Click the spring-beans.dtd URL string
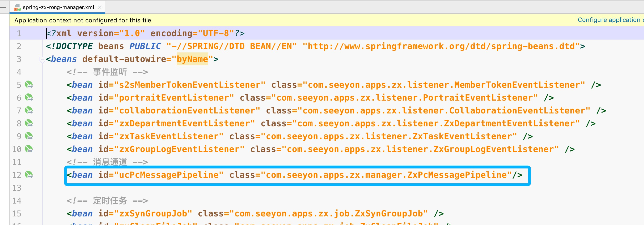644x225 pixels. pyautogui.click(x=441, y=46)
